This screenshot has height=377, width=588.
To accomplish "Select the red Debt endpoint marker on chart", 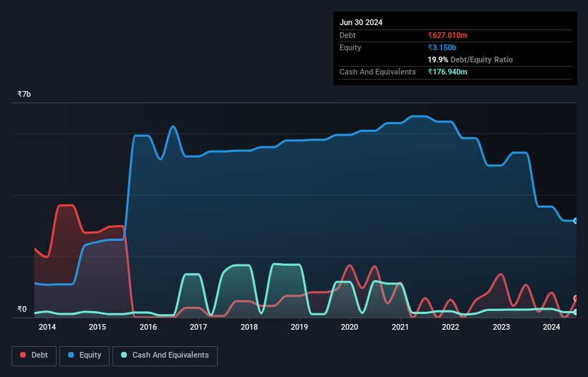I will 576,299.
